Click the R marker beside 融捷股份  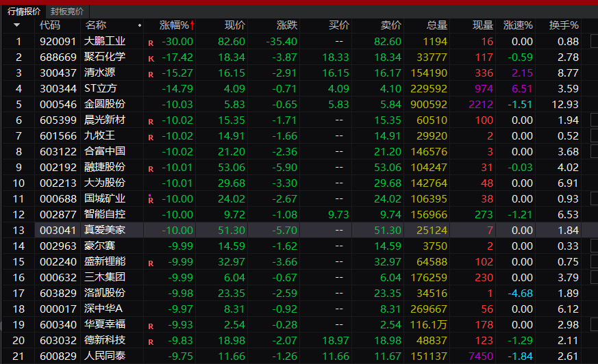(151, 169)
